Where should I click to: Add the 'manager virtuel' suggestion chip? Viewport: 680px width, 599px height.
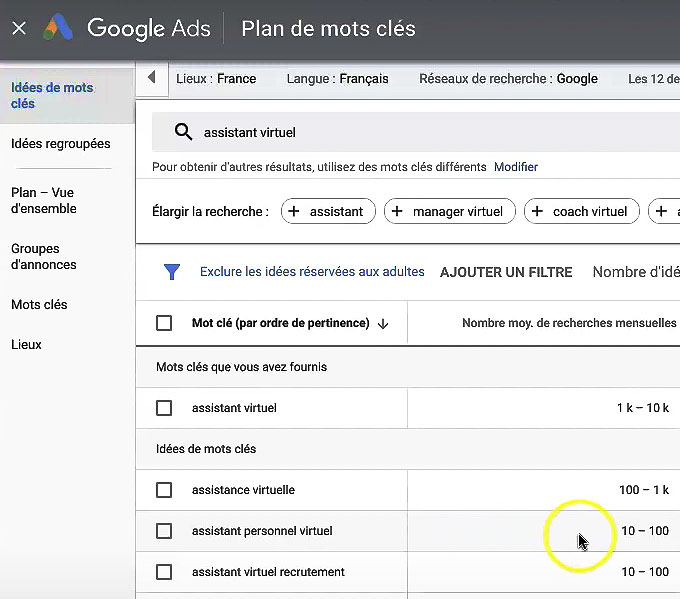tap(450, 211)
